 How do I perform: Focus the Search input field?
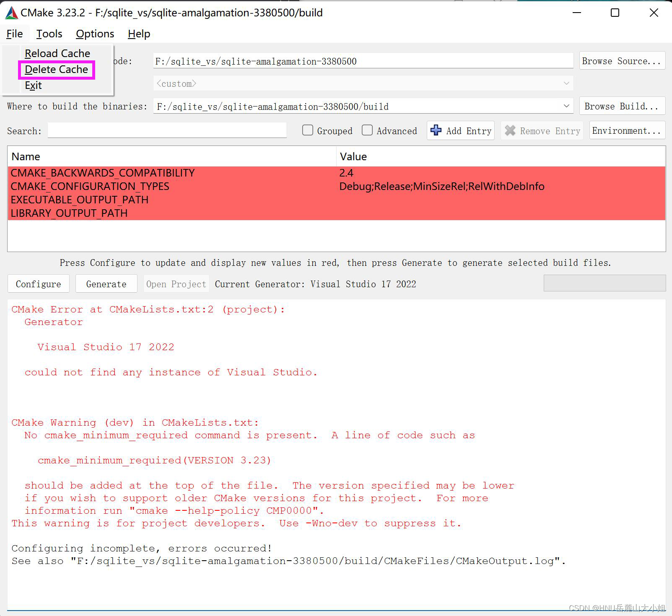tap(167, 130)
